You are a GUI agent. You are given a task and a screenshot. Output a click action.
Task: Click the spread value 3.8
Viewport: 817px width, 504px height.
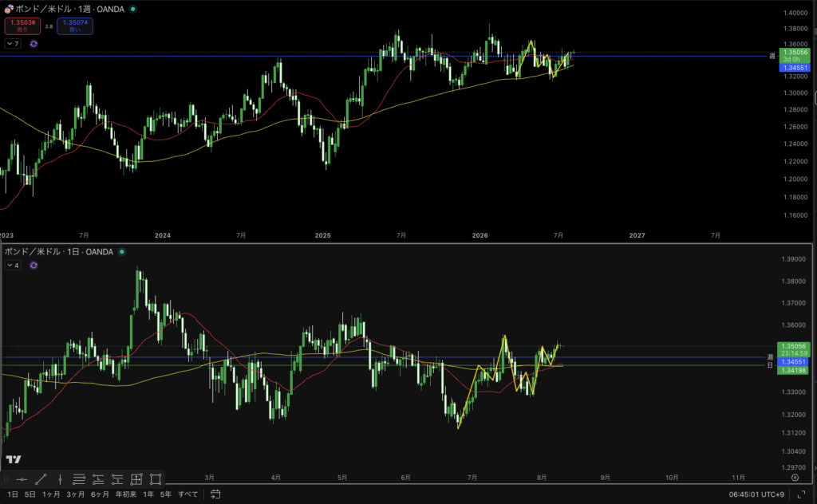coord(49,26)
